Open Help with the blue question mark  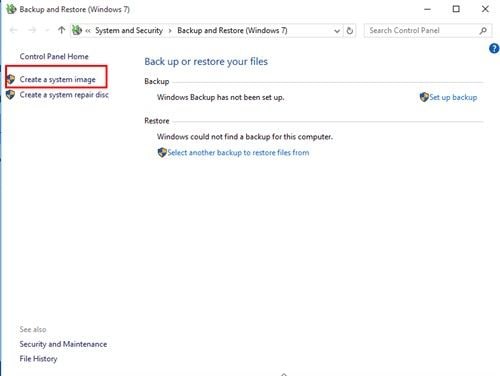coord(494,49)
